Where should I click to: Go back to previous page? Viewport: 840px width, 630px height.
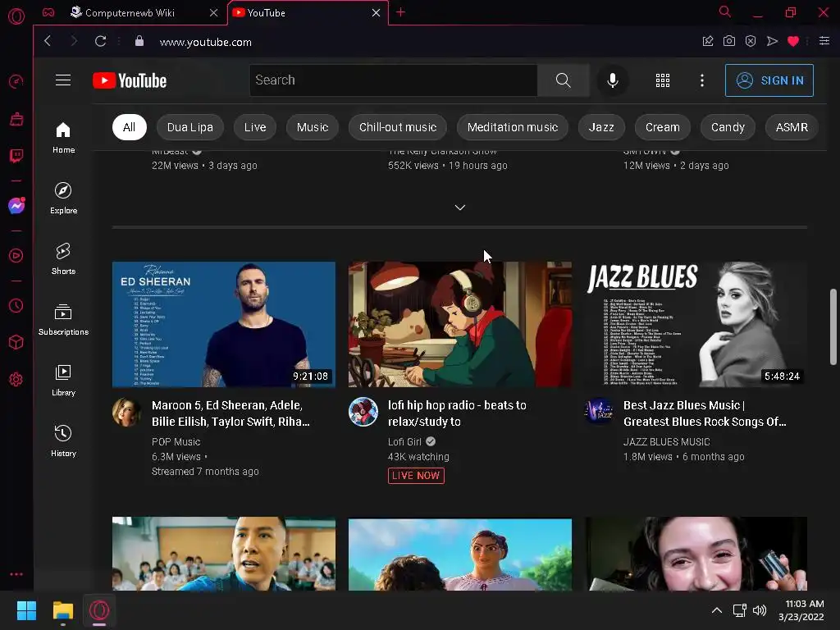tap(48, 41)
